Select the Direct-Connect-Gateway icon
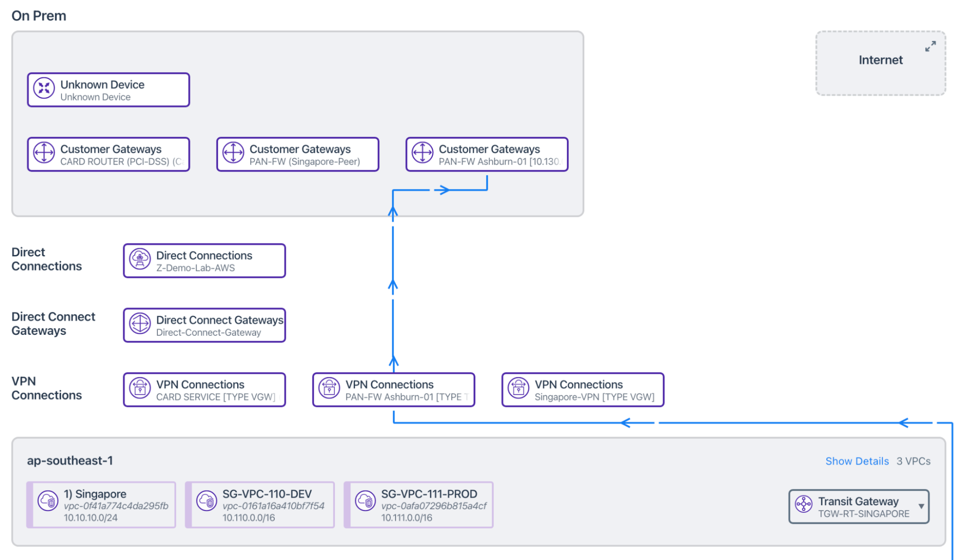962x560 pixels. coord(140,325)
